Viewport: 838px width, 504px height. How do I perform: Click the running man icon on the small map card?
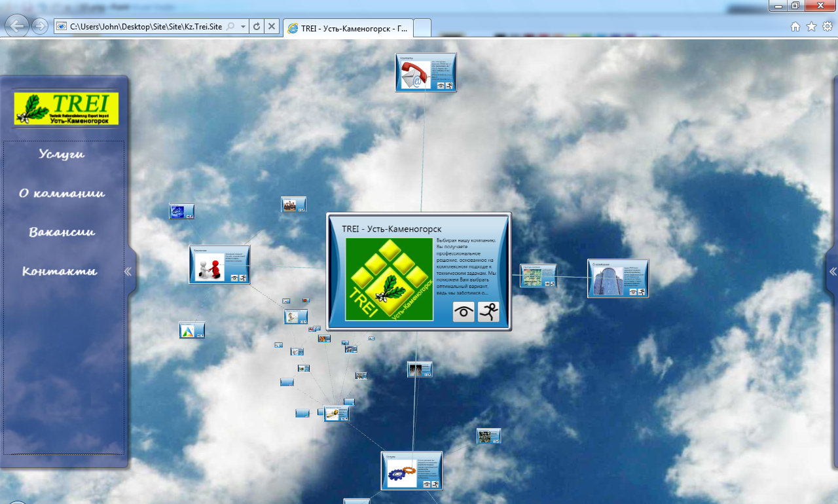(x=553, y=283)
